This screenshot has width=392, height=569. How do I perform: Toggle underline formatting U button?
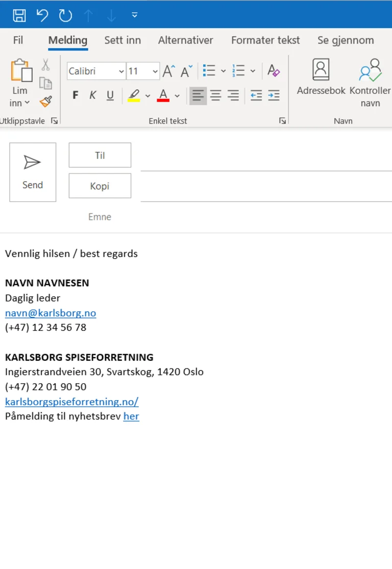point(110,95)
